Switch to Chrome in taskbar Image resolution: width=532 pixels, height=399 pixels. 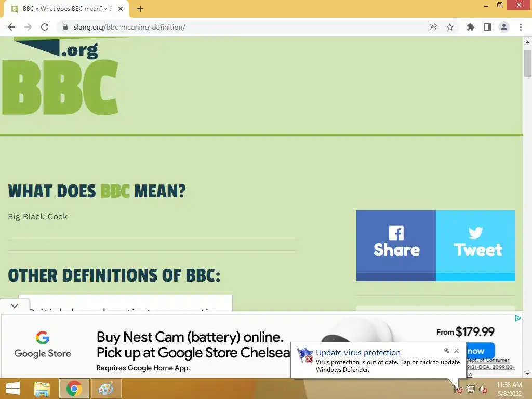point(74,389)
